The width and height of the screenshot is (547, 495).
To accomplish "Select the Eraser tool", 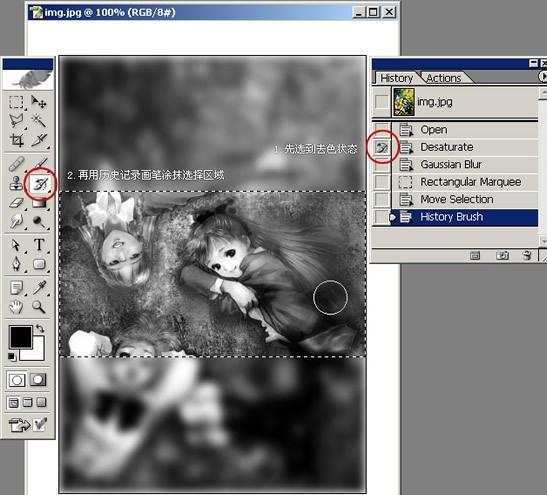I will click(x=16, y=203).
